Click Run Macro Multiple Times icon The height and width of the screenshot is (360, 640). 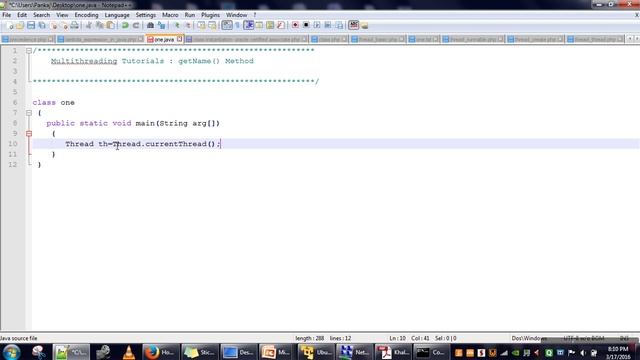click(328, 25)
